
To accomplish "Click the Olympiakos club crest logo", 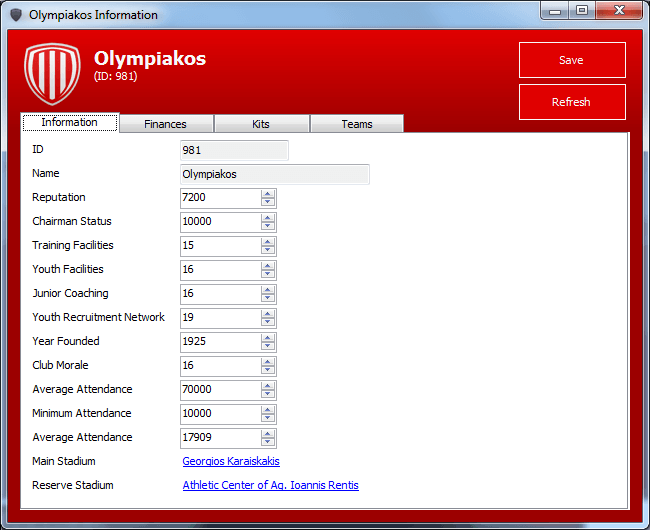I will coord(52,74).
